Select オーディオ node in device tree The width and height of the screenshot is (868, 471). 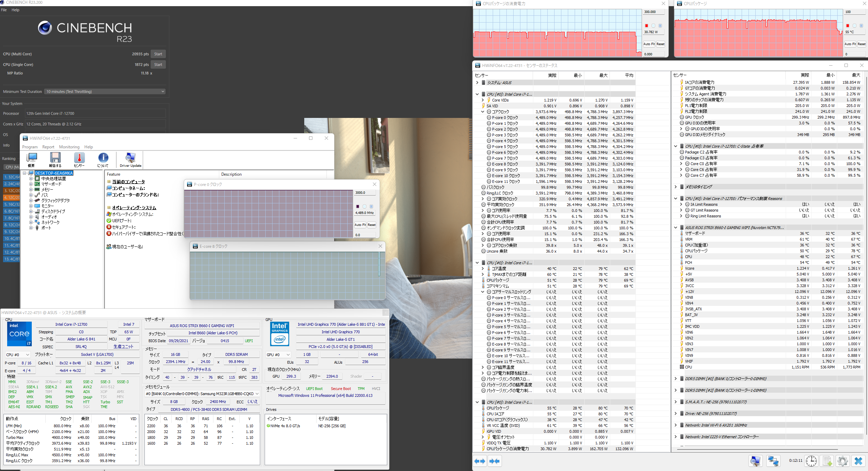point(49,217)
